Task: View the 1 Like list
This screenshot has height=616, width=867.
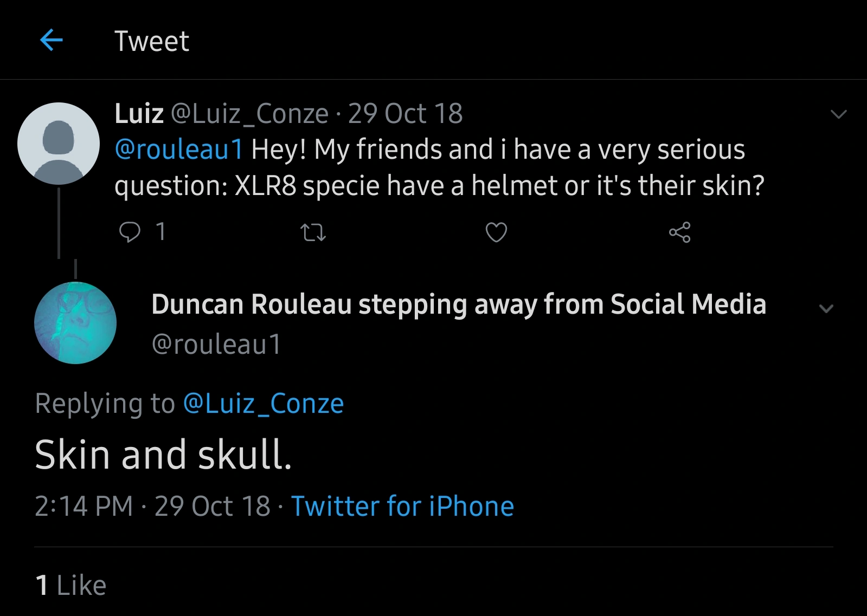Action: [x=71, y=585]
